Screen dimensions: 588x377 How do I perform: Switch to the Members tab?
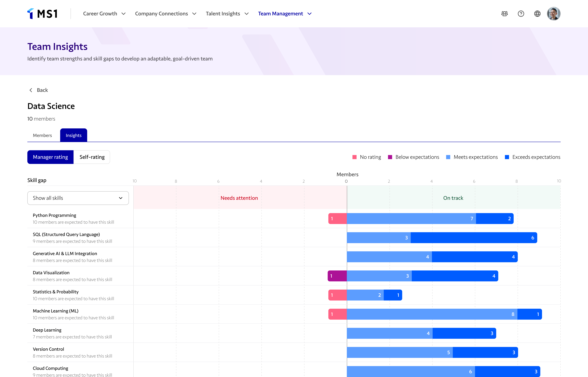(x=42, y=135)
